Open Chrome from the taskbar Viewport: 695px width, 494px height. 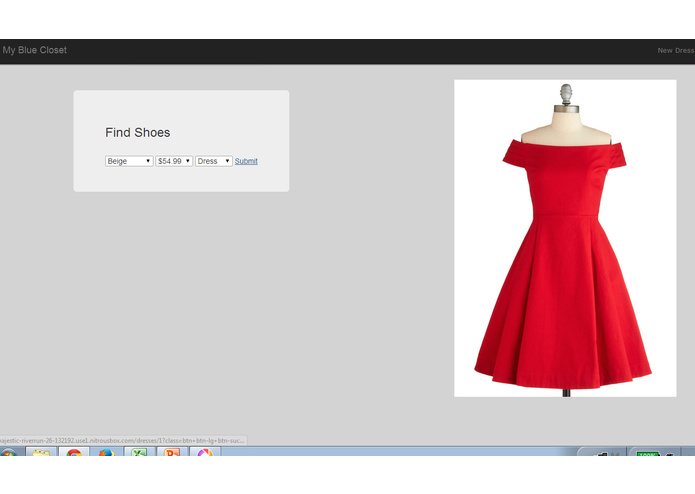(74, 451)
